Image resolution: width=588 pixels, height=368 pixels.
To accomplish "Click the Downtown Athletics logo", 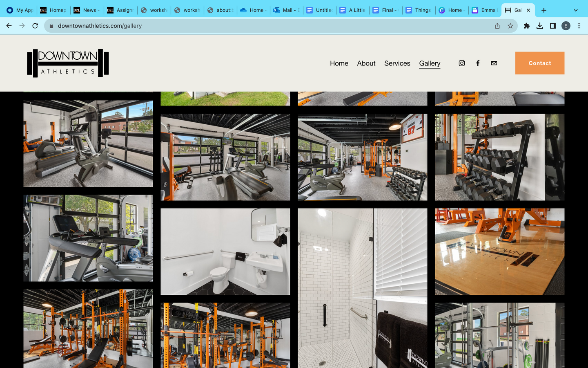I will coord(68,63).
